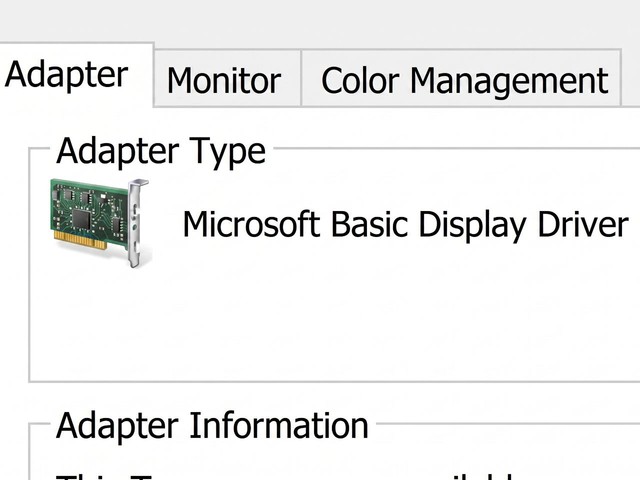Click the metal bracket of the card icon
This screenshot has height=480, width=640.
pyautogui.click(x=138, y=223)
